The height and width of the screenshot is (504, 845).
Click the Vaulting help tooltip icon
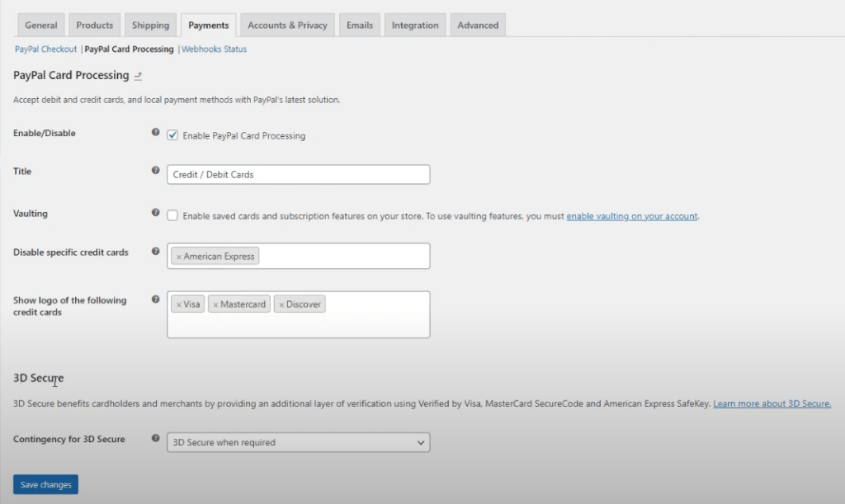pos(156,213)
